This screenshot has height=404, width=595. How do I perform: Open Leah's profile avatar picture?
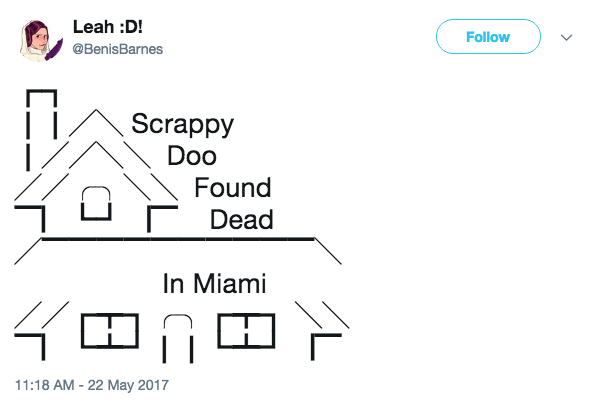[41, 41]
